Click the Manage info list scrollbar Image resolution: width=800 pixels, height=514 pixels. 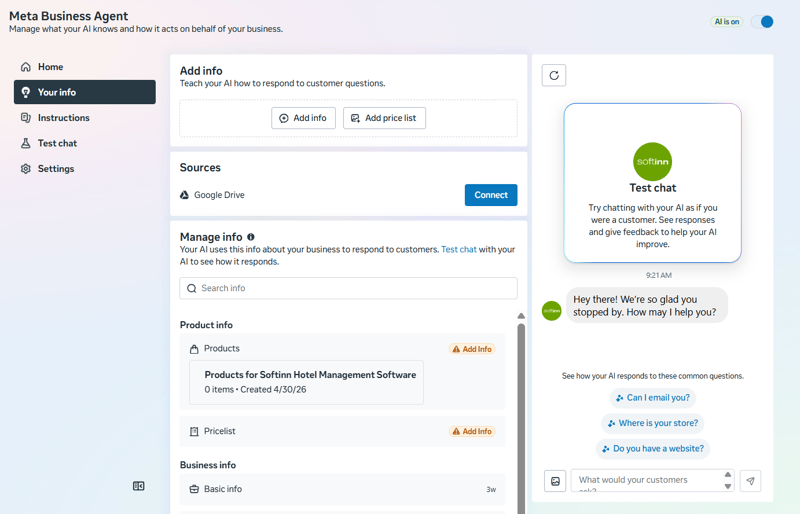[521, 419]
